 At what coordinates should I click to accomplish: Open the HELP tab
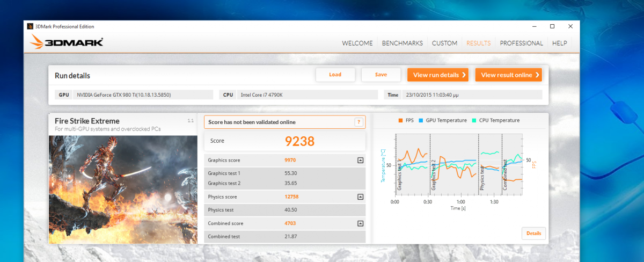tap(559, 43)
